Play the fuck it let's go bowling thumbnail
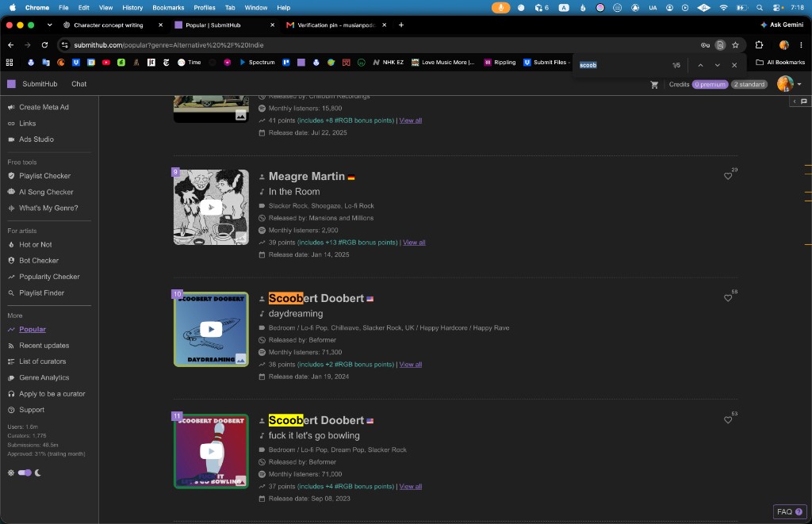This screenshot has height=524, width=812. tap(211, 451)
